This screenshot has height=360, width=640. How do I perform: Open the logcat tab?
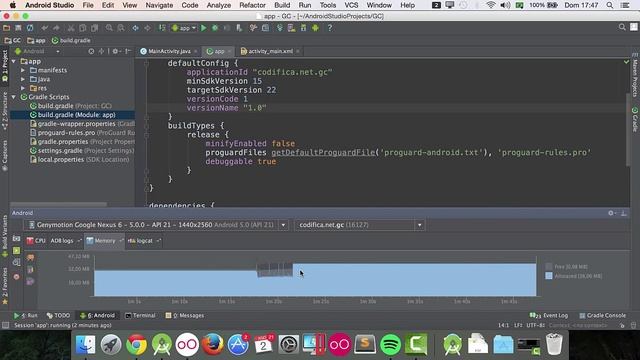pos(143,241)
